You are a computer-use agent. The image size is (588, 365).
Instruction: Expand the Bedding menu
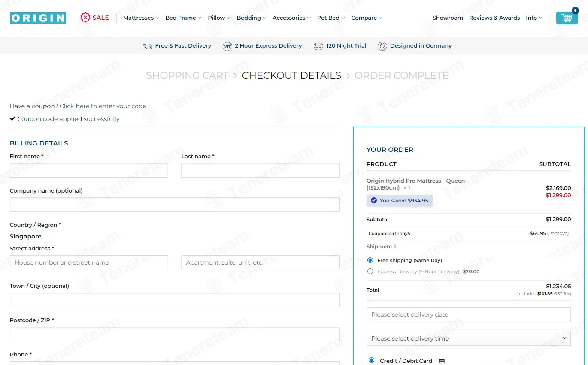pyautogui.click(x=252, y=18)
